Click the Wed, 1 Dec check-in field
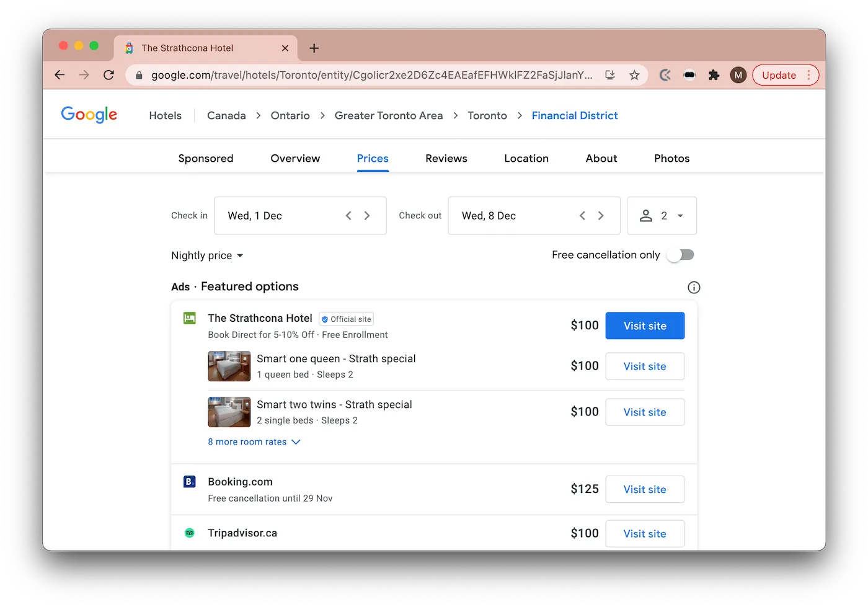 click(x=300, y=216)
